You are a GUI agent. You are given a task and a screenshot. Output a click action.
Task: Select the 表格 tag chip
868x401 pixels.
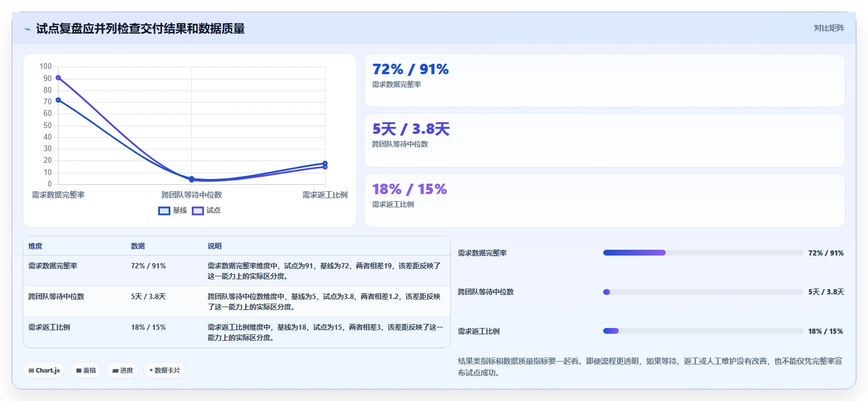tap(86, 370)
